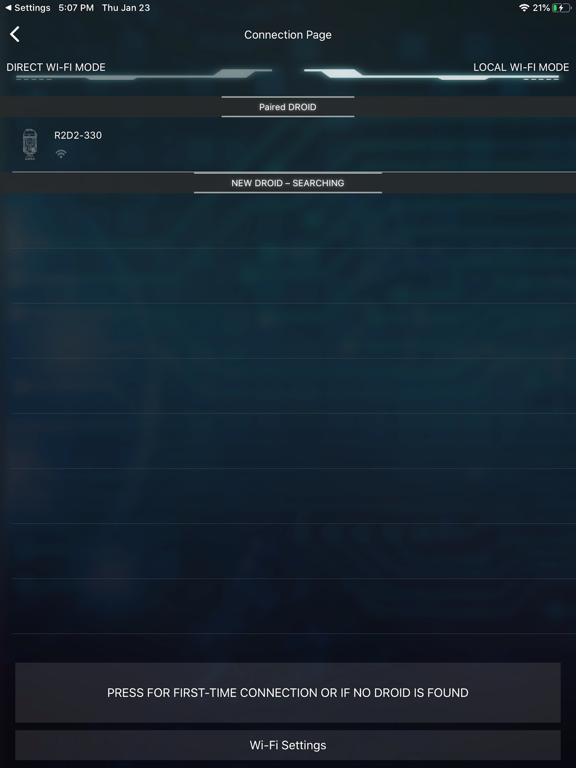Image resolution: width=576 pixels, height=768 pixels.
Task: Click the 5:07 PM clock
Action: pos(76,8)
